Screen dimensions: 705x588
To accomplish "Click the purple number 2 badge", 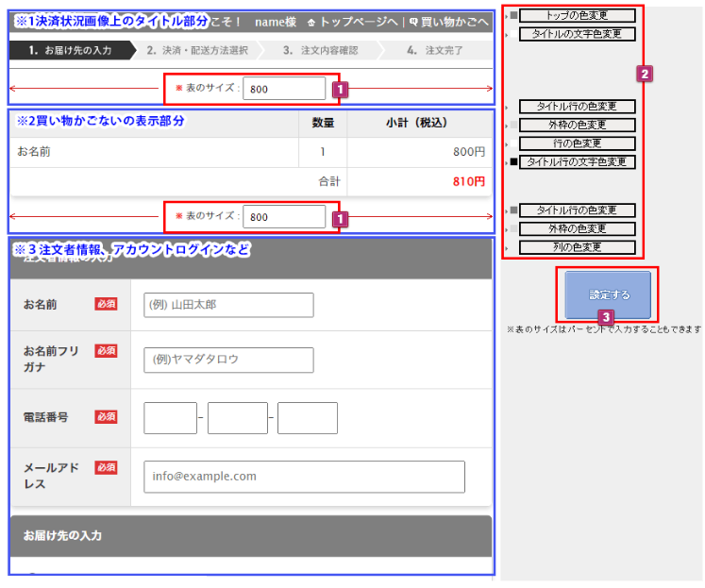I will click(645, 73).
